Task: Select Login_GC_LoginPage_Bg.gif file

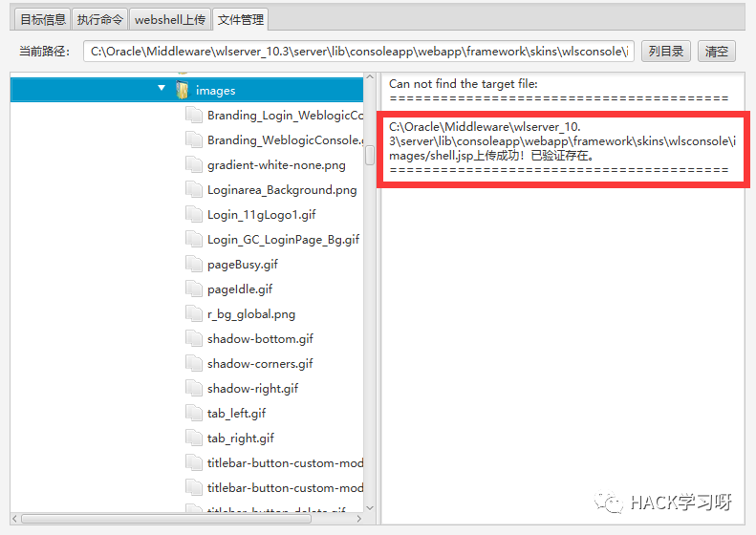Action: [x=284, y=240]
